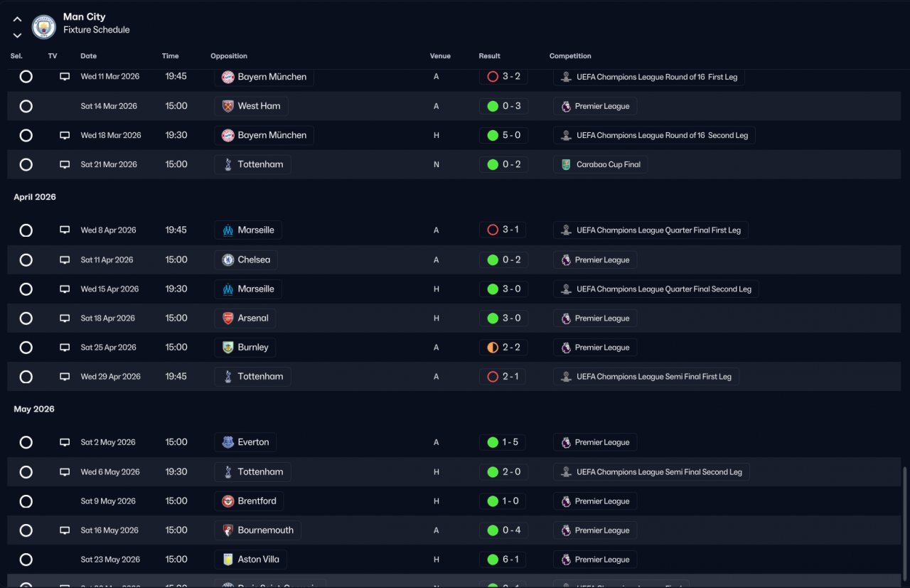The height and width of the screenshot is (588, 910).
Task: Click the Sat 18 Apr 2026 date
Action: (x=108, y=319)
